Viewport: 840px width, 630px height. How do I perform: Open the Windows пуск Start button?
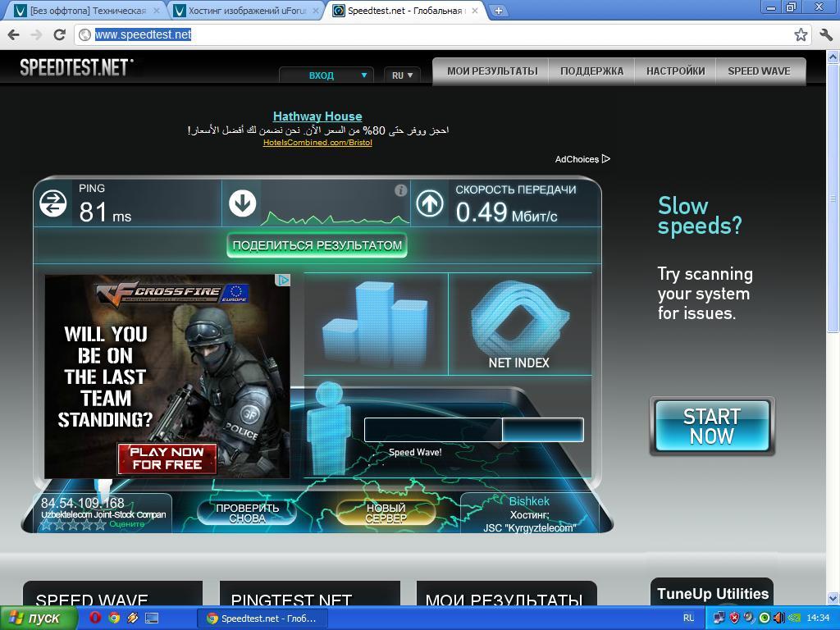[x=39, y=619]
